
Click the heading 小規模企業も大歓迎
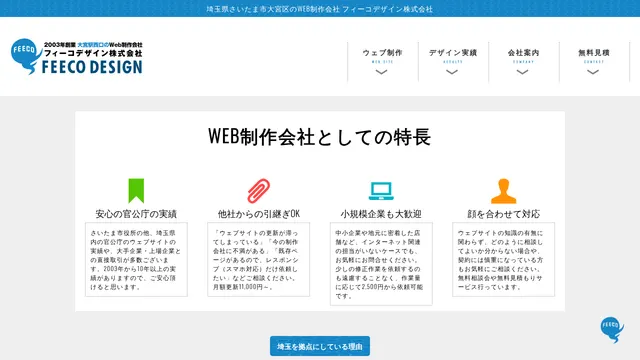[x=381, y=214]
